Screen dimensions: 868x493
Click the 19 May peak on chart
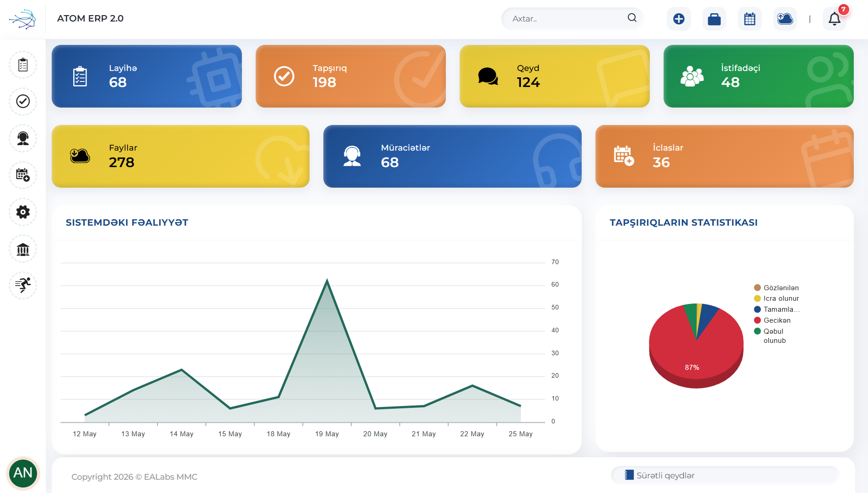click(x=327, y=280)
